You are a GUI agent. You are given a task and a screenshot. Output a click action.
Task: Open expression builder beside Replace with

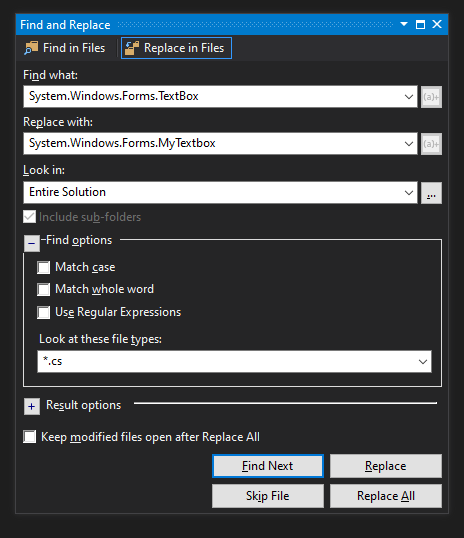[x=431, y=144]
